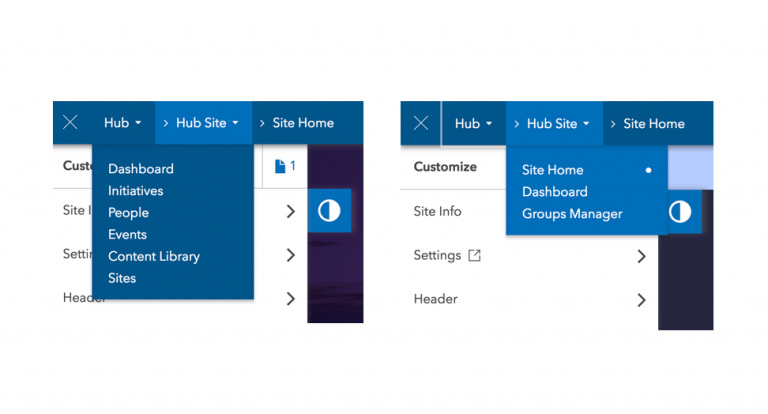Open the Hub dropdown in left panel
The image size is (768, 414).
123,123
